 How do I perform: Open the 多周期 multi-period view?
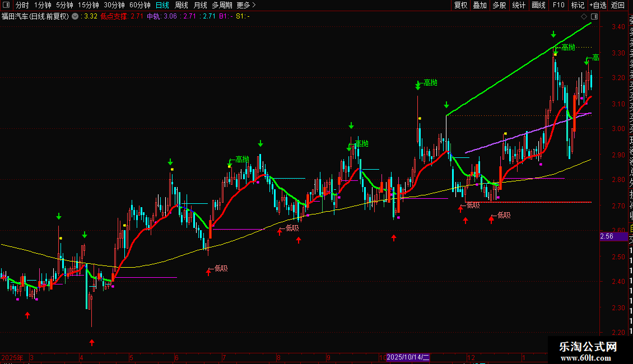(222, 5)
